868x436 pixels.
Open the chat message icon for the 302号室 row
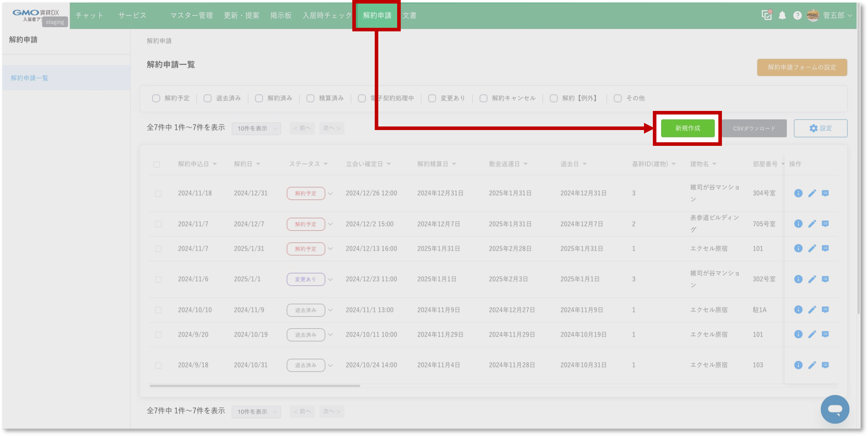825,279
